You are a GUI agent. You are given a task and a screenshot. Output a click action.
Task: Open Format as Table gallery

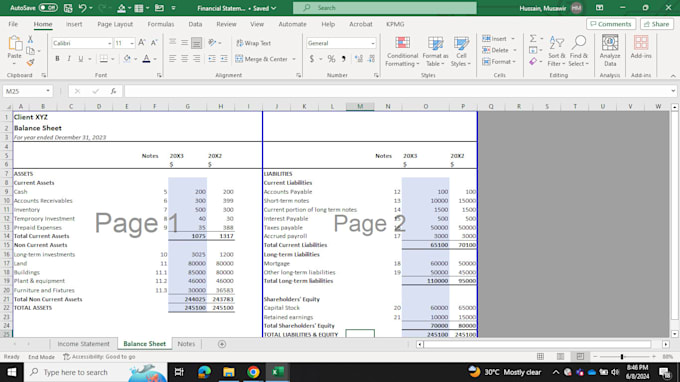435,51
